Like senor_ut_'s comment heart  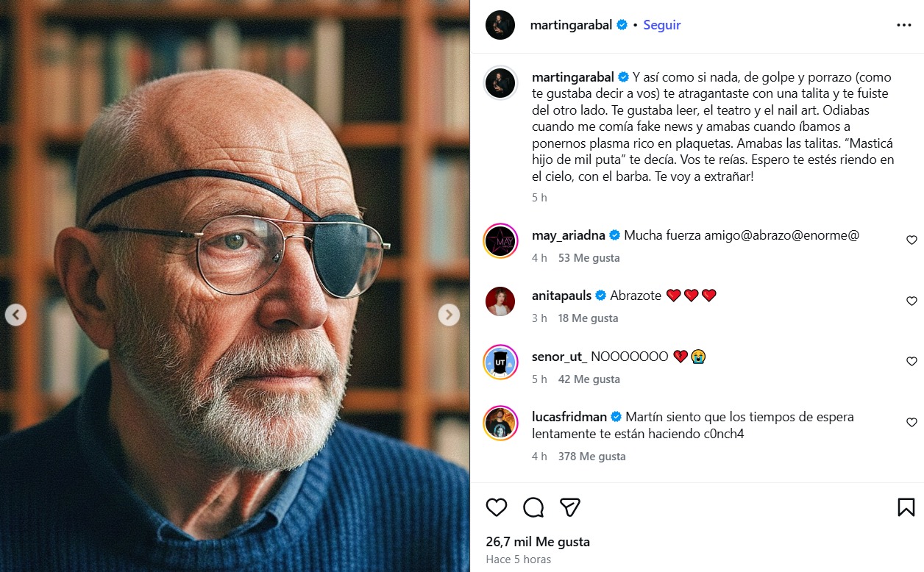click(x=911, y=362)
